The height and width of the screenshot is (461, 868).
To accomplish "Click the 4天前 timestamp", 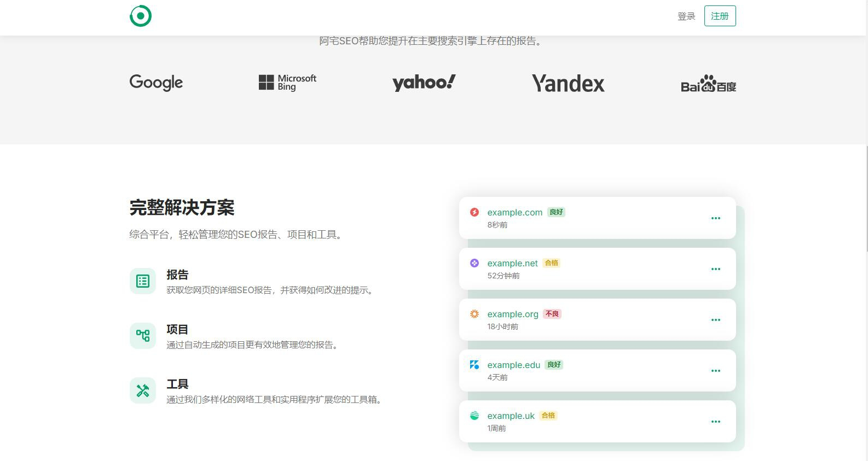I will tap(497, 377).
